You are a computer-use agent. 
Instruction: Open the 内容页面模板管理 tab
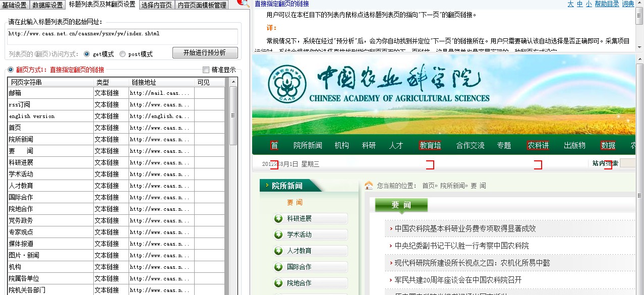(x=202, y=5)
